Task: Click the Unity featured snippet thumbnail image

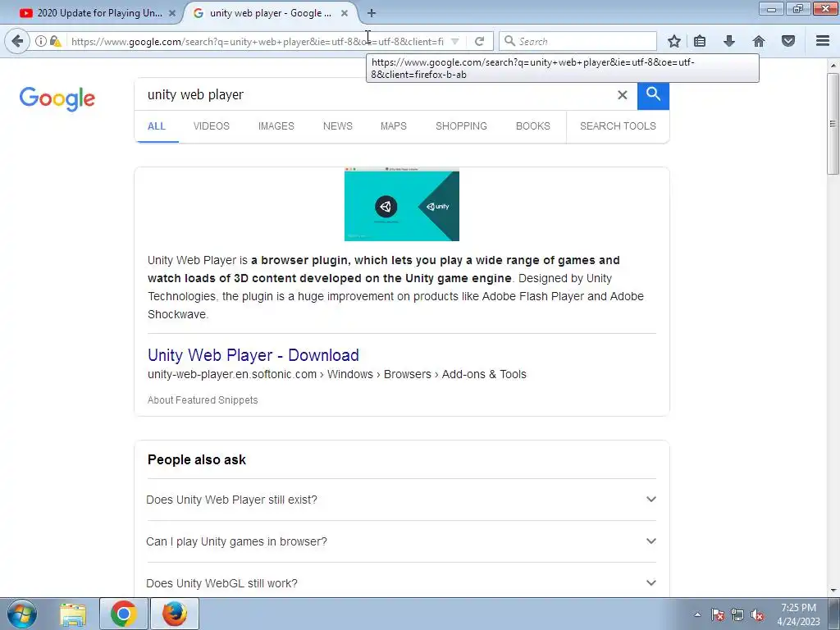Action: click(x=402, y=204)
